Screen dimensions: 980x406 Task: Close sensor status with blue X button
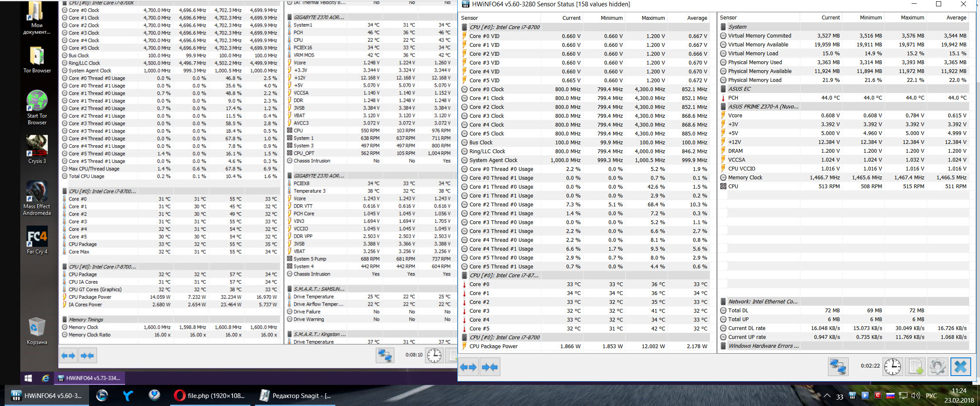click(961, 366)
